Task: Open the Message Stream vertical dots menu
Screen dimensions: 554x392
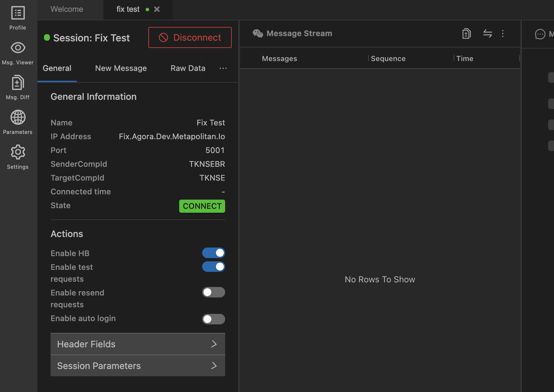Action: 503,33
